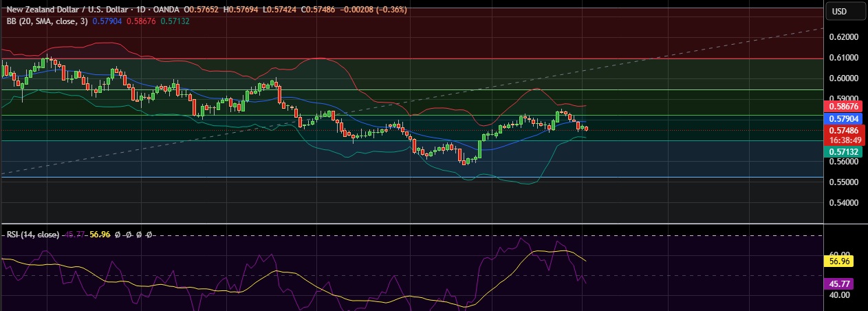868x311 pixels.
Task: Click the yellow 56.96 value in RSI legend
Action: pos(100,235)
